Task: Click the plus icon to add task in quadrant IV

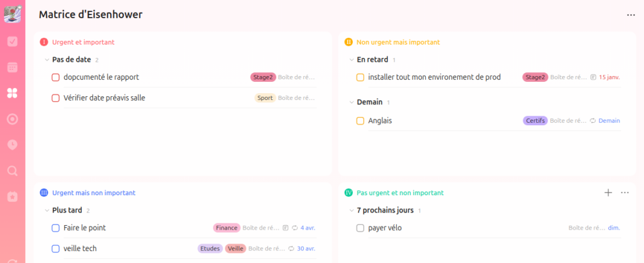Action: pos(608,193)
